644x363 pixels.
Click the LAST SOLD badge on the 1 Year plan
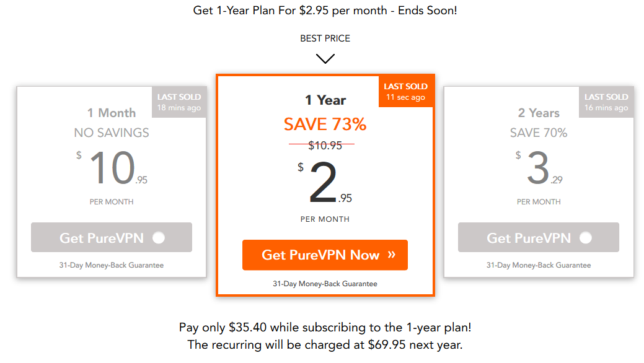[405, 91]
